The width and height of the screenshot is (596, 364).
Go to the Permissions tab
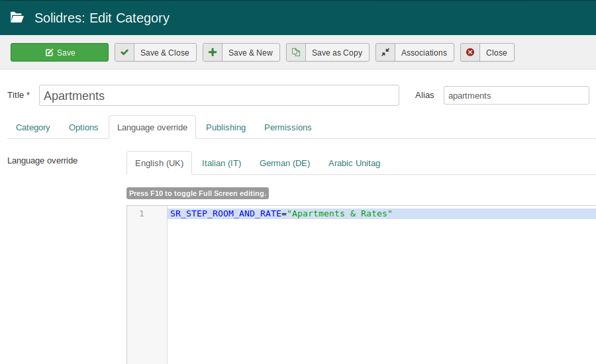[x=287, y=127]
